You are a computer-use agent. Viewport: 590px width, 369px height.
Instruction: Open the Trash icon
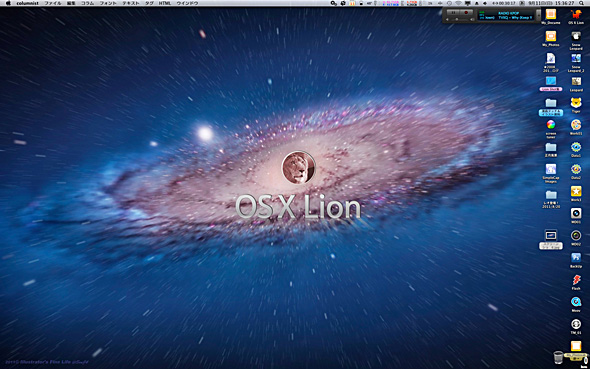[558, 357]
